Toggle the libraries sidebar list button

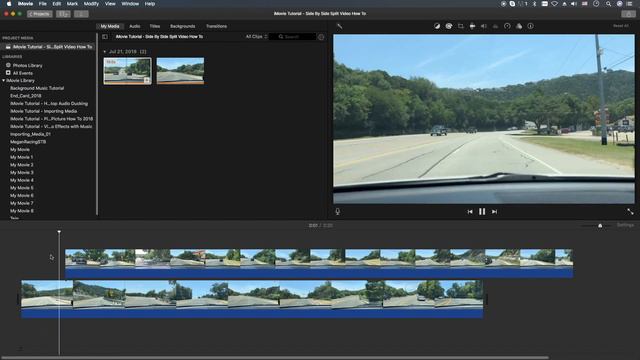click(105, 37)
